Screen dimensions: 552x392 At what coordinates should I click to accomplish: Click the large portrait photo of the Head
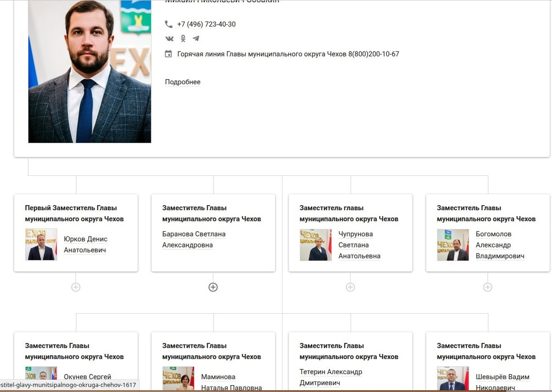point(90,71)
